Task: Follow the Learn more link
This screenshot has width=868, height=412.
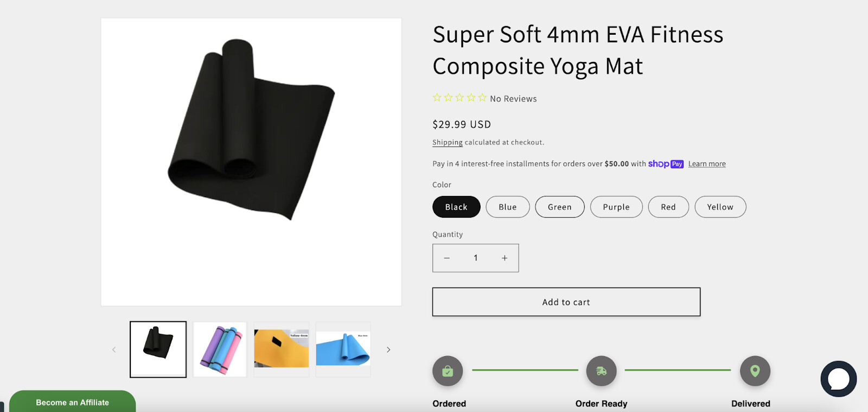Action: 707,164
